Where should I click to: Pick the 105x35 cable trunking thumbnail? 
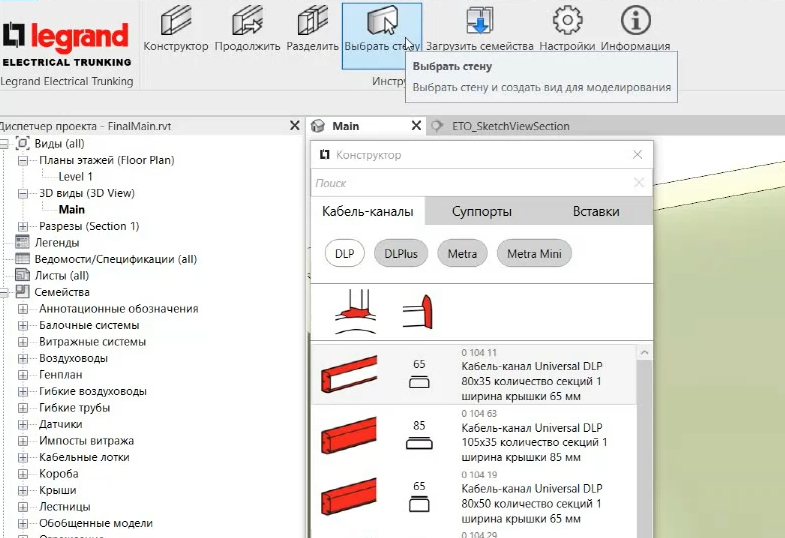point(349,435)
